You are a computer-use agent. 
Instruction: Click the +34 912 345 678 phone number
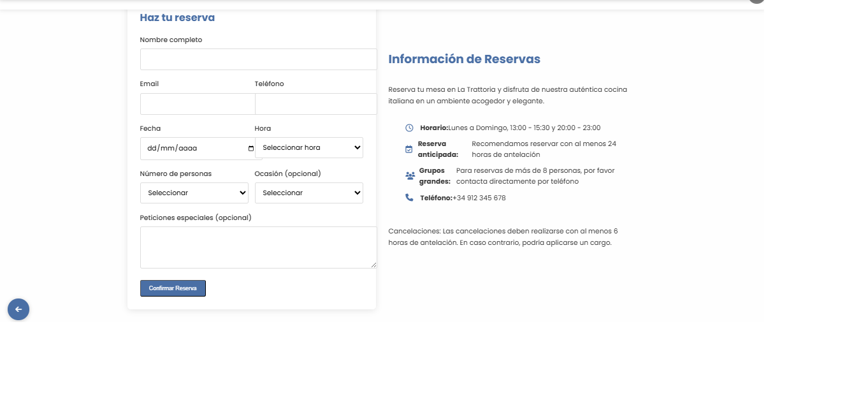(x=479, y=198)
